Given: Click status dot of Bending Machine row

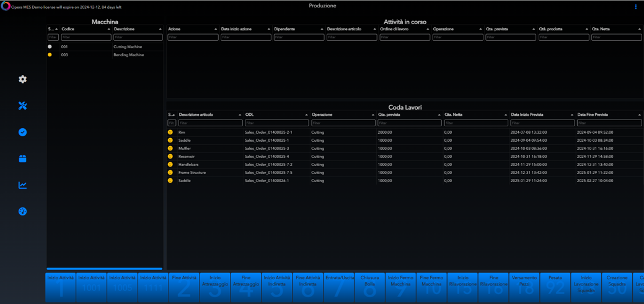Looking at the screenshot, I should pos(50,55).
